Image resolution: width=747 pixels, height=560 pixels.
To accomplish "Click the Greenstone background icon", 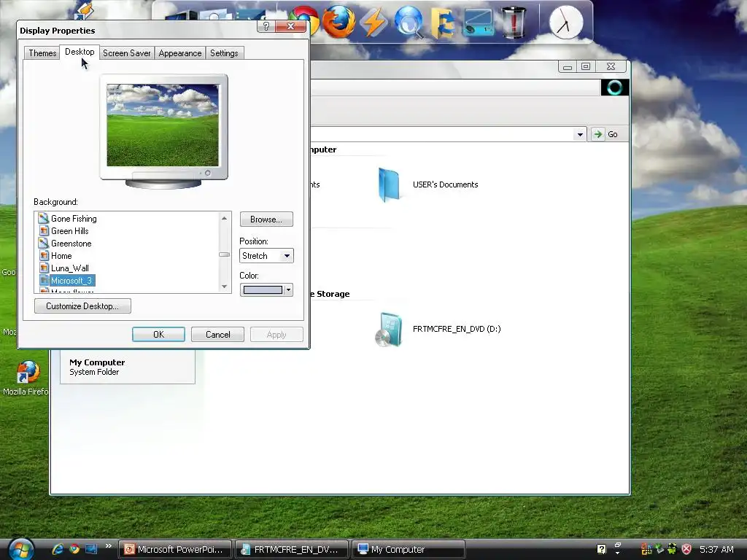I will click(x=43, y=244).
